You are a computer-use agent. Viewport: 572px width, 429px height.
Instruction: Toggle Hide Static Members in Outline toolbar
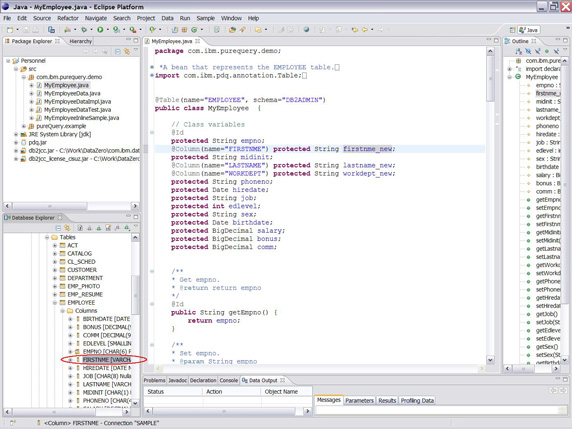pos(537,51)
